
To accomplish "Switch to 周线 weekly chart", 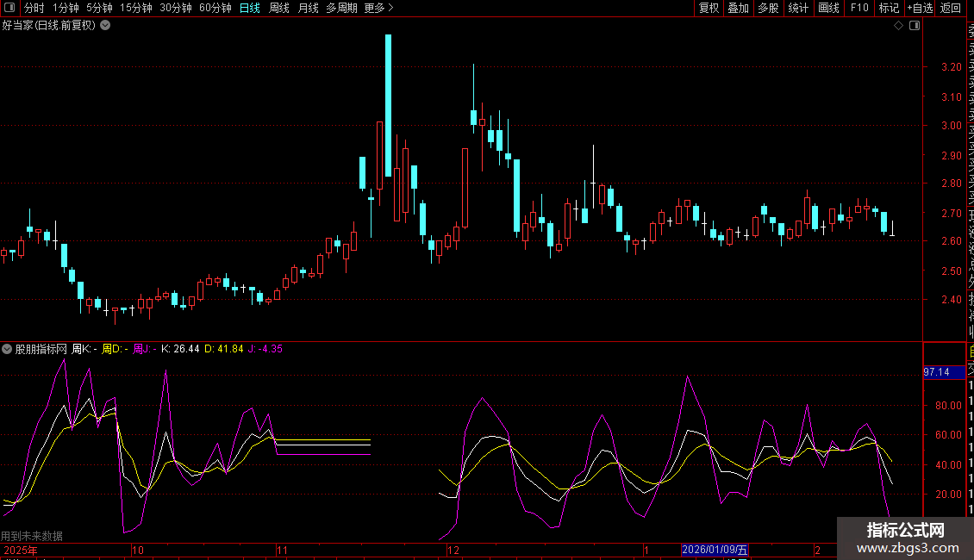I will [279, 8].
